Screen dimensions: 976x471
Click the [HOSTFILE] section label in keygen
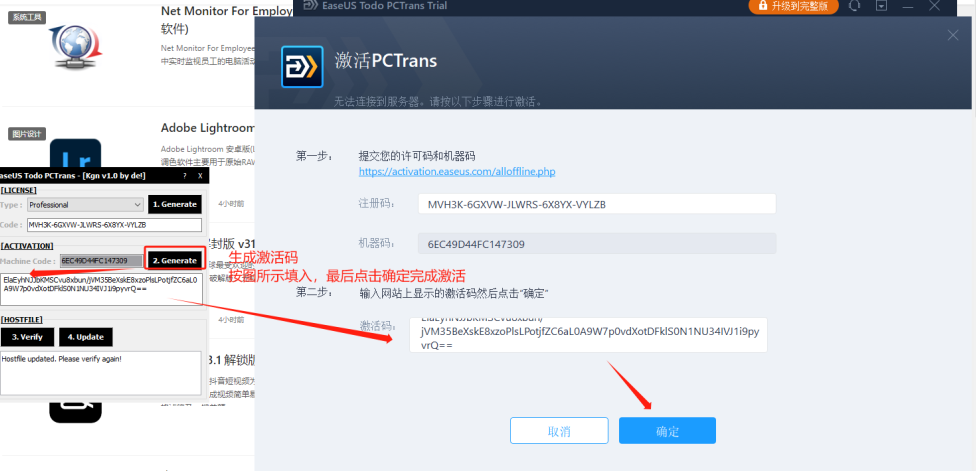click(x=21, y=319)
